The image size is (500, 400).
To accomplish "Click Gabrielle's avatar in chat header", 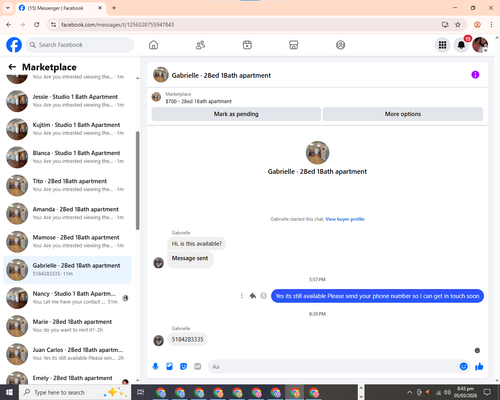I will tap(161, 75).
